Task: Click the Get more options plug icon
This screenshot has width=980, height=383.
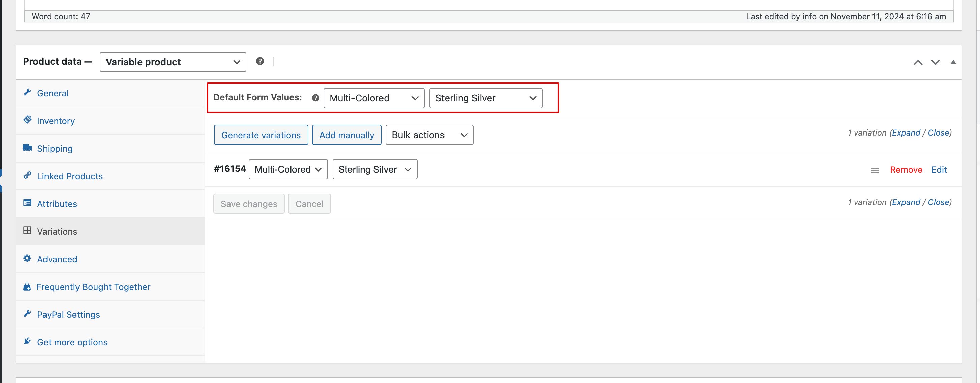Action: 27,341
